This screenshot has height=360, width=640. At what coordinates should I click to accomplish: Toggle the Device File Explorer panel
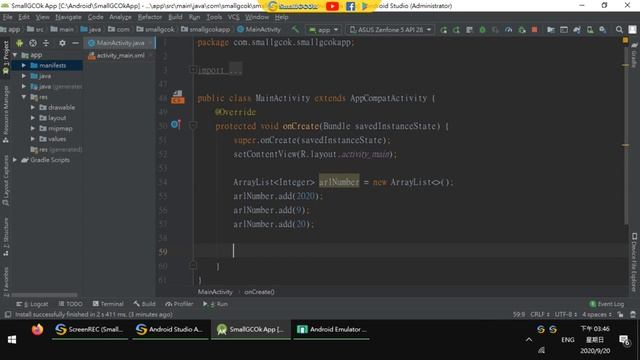click(x=634, y=262)
